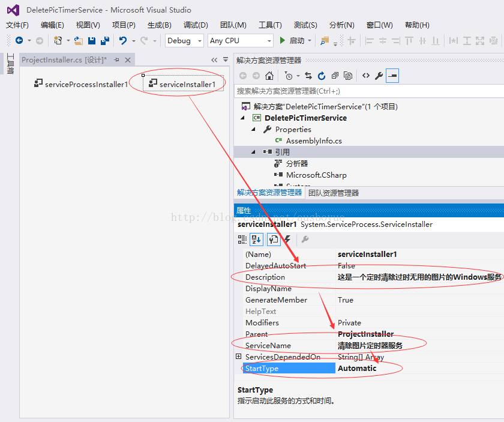Screen dimensions: 504x422
Task: Open the 分析(N) analyze menu
Action: (341, 25)
